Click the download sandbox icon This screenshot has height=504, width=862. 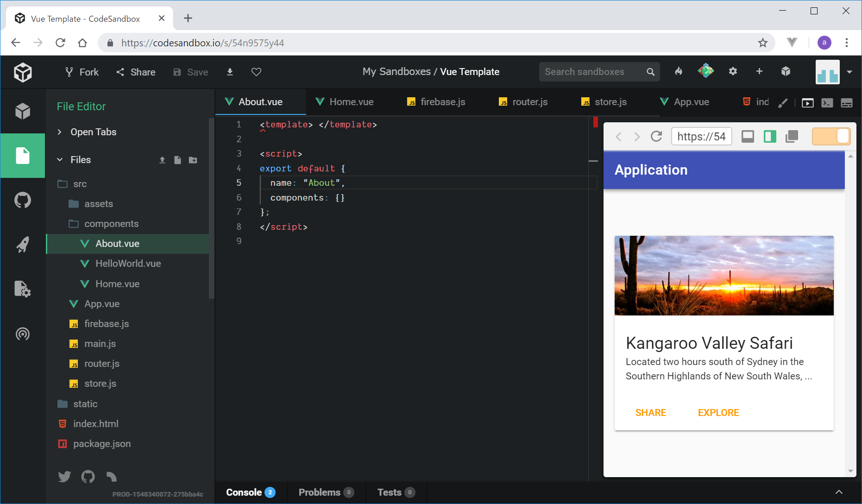[230, 72]
